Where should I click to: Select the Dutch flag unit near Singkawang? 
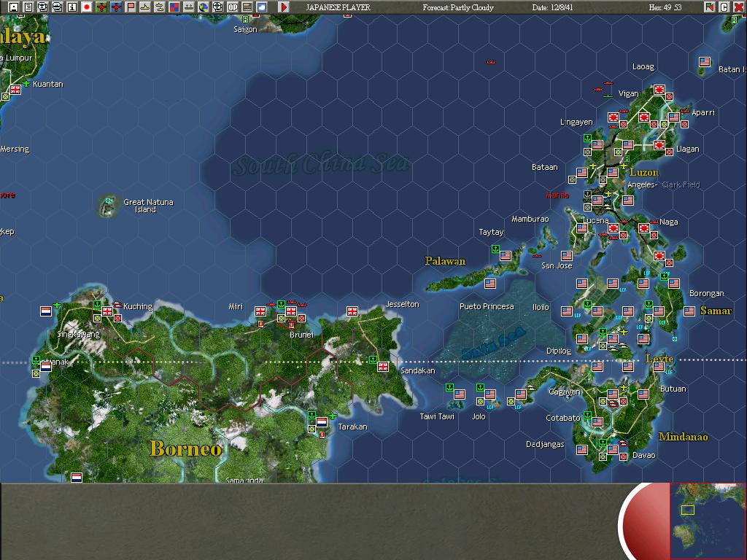(46, 311)
